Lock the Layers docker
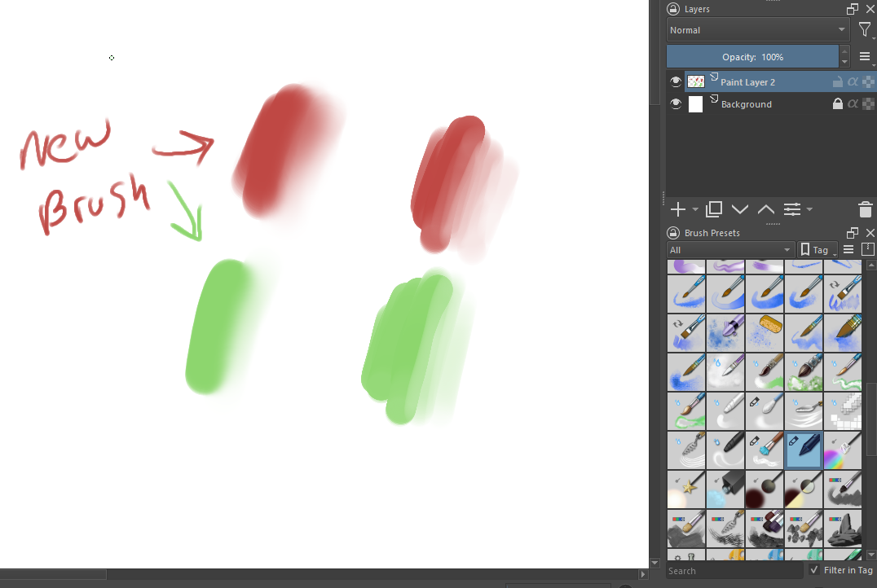 coord(673,9)
